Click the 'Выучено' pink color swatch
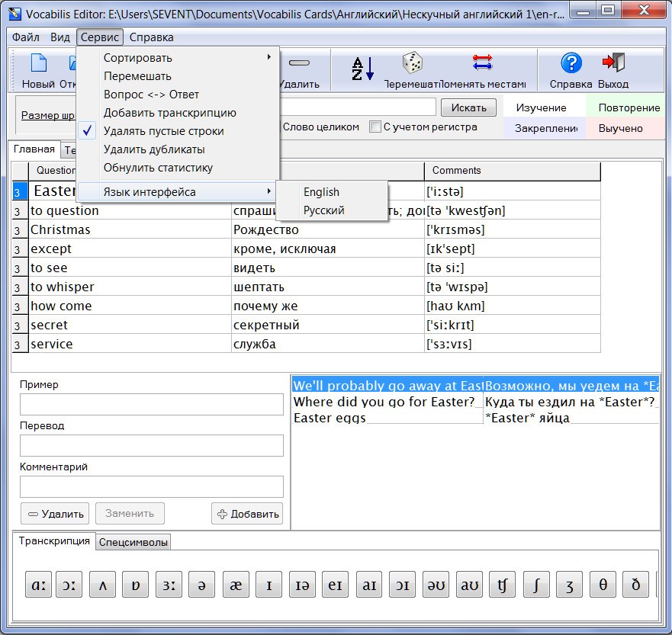Image resolution: width=672 pixels, height=635 pixels. (x=625, y=128)
